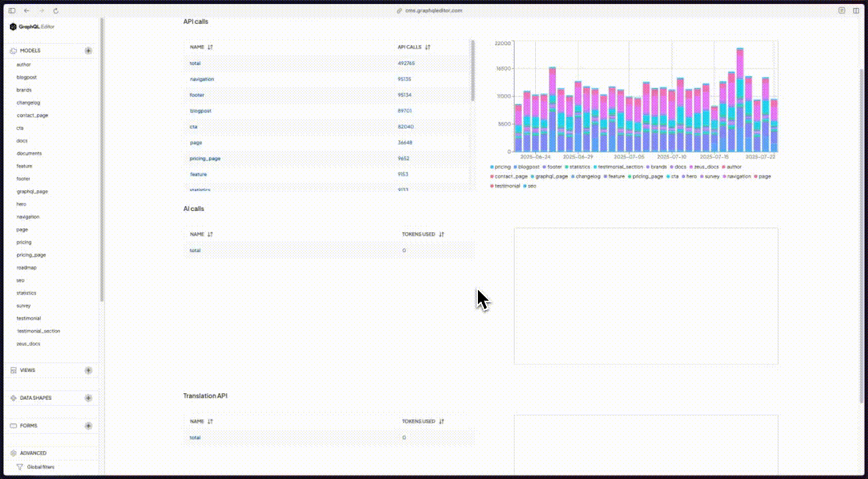
Task: Toggle footer series in chart legend
Action: click(x=552, y=167)
